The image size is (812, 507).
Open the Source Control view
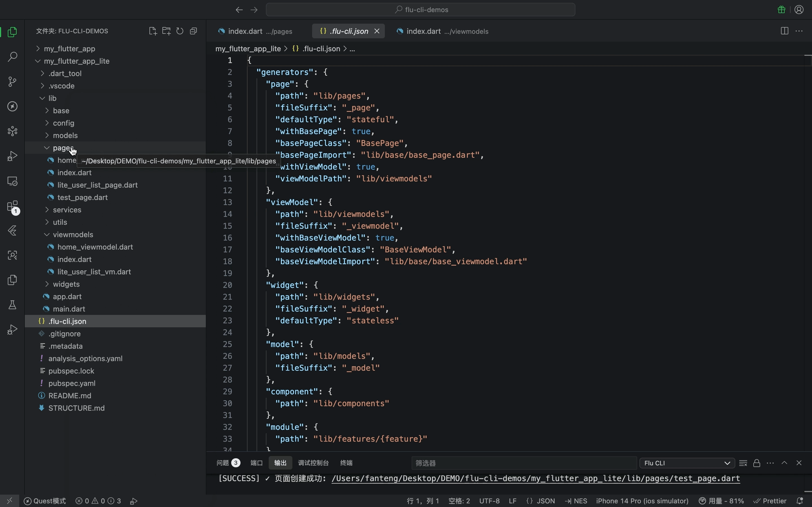click(12, 81)
